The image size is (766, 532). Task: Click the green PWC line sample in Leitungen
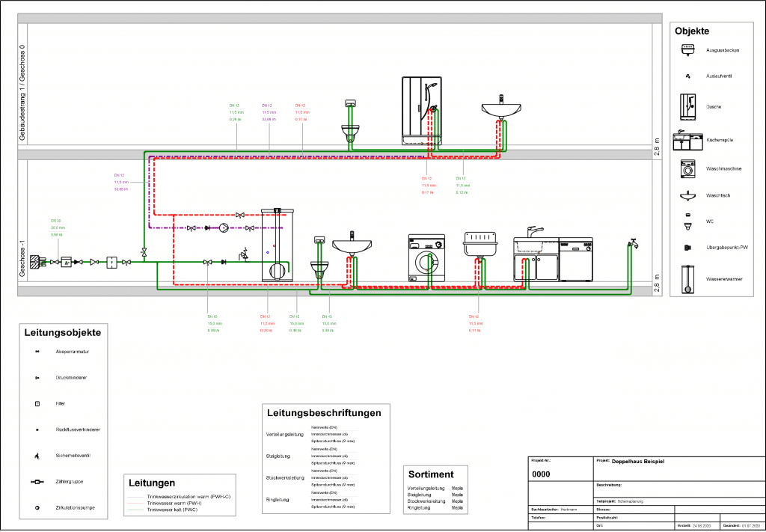point(136,510)
